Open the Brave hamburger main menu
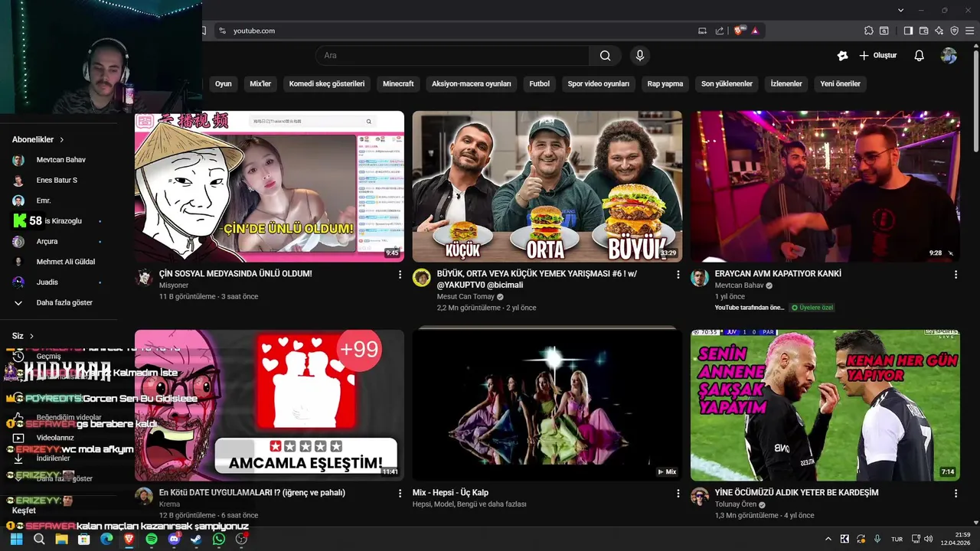This screenshot has width=980, height=551. click(x=969, y=31)
